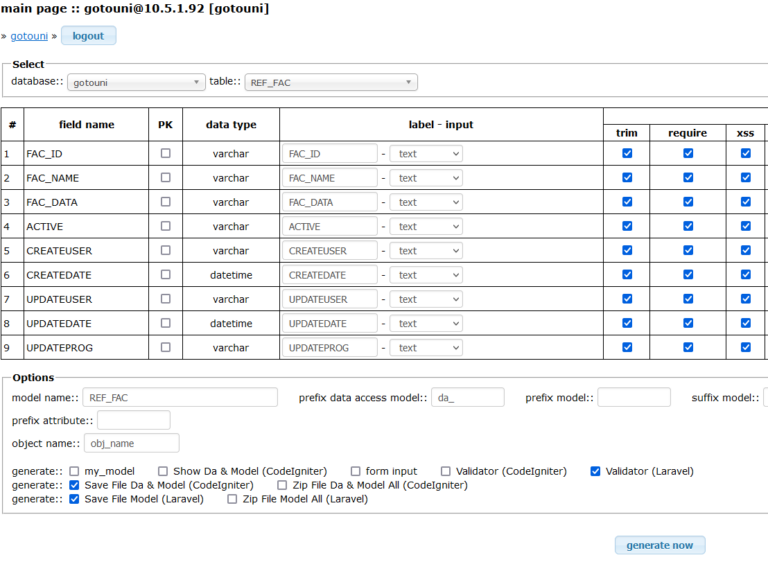Enable the my_model generate option
768x562 pixels.
tap(74, 471)
